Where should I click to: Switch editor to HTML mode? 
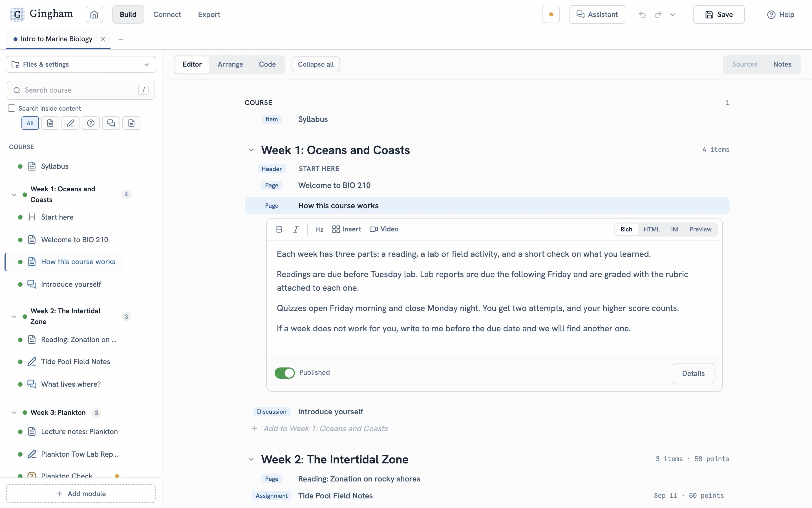[x=651, y=229]
